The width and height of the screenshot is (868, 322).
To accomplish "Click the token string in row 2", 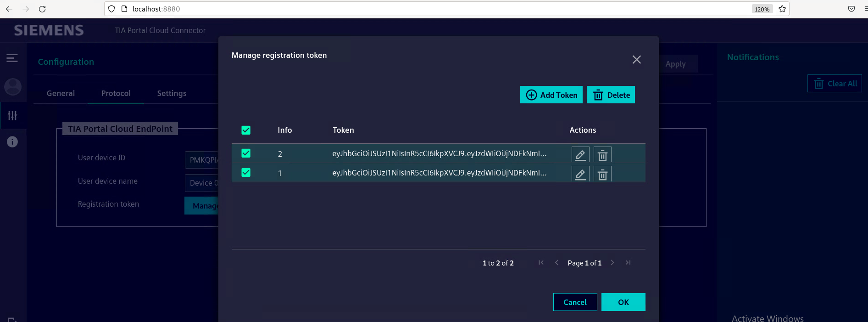I will pyautogui.click(x=439, y=153).
